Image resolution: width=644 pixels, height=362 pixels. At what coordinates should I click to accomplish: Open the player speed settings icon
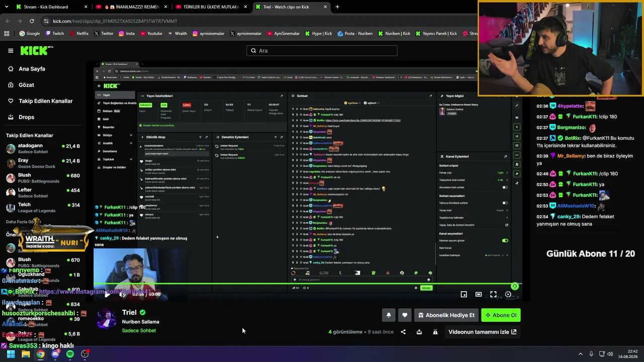tap(508, 295)
